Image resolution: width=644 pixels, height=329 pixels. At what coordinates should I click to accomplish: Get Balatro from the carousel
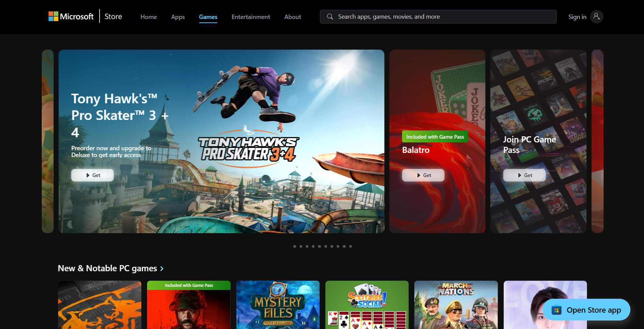coord(423,175)
